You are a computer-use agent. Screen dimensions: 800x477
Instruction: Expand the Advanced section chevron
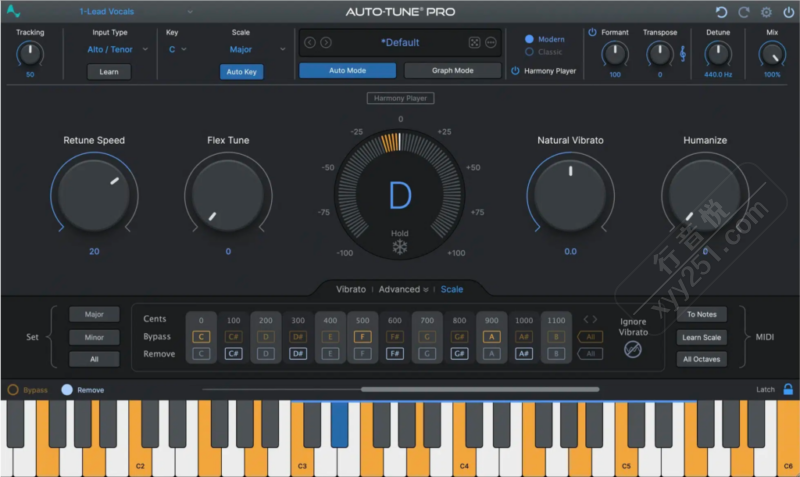[x=426, y=290]
